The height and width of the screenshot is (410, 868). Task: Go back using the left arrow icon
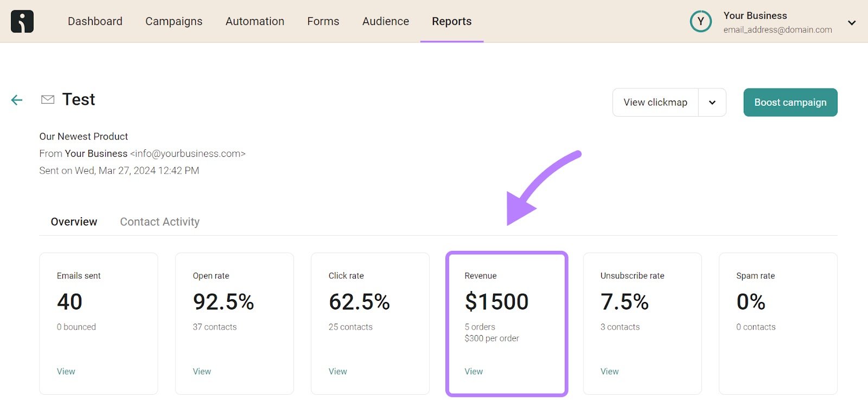tap(17, 100)
